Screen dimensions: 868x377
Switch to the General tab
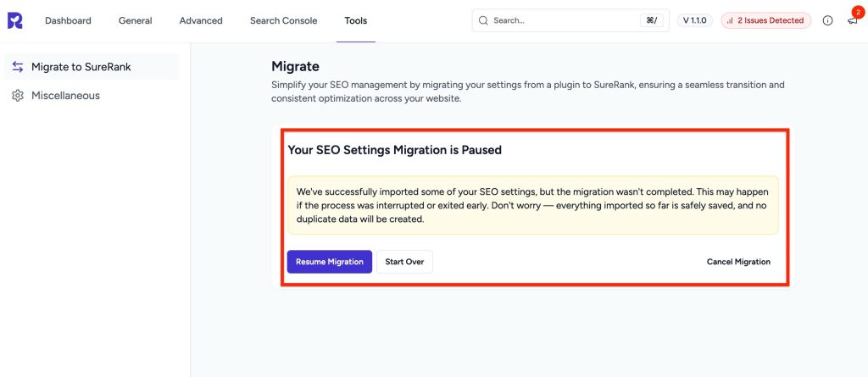tap(135, 20)
